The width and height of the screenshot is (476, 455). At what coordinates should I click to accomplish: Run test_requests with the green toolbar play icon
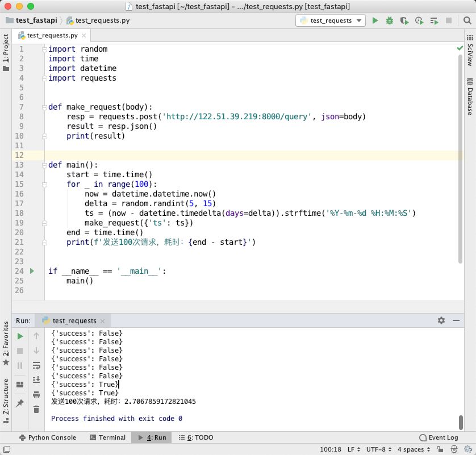point(375,20)
